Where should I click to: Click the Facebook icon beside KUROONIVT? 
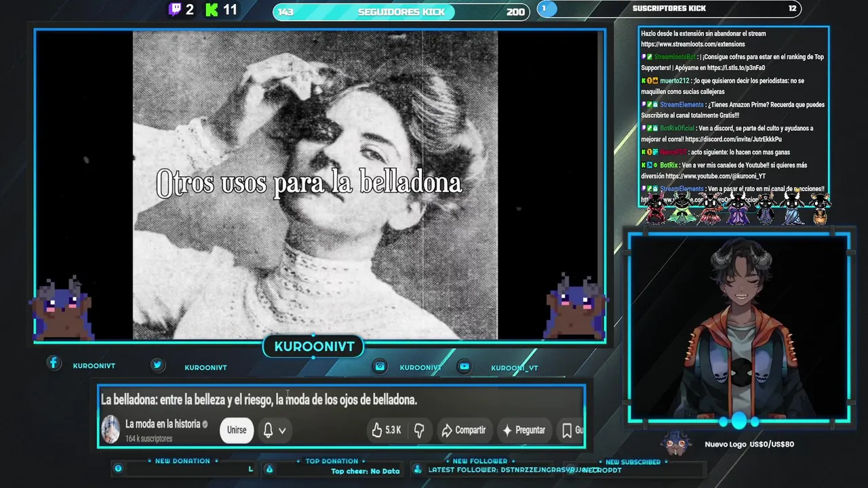(x=54, y=363)
